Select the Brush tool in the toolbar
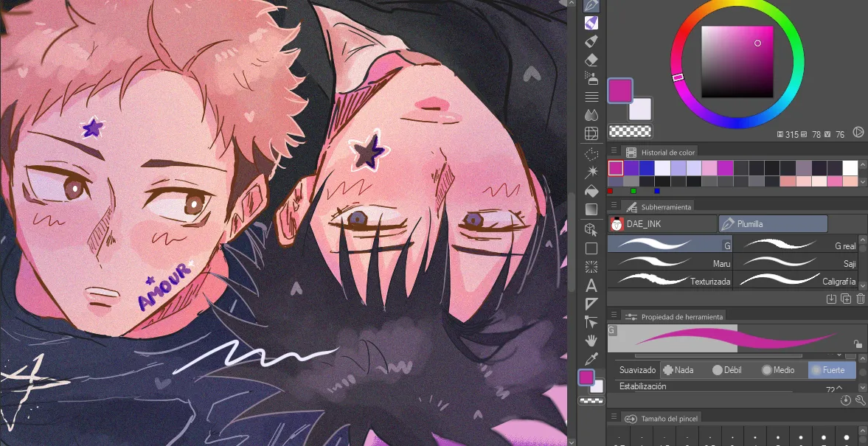This screenshot has width=868, height=446. (x=591, y=41)
